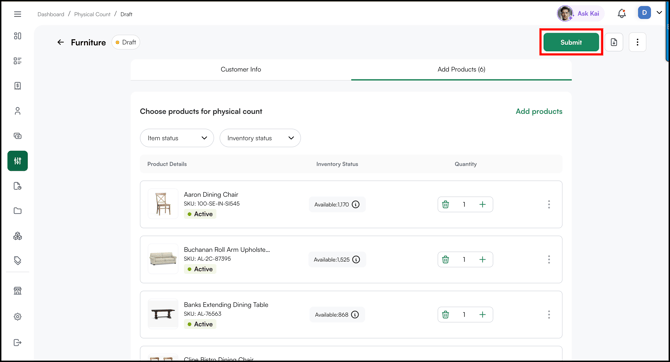Click the D user avatar
Screen dimensions: 670x362
click(644, 13)
